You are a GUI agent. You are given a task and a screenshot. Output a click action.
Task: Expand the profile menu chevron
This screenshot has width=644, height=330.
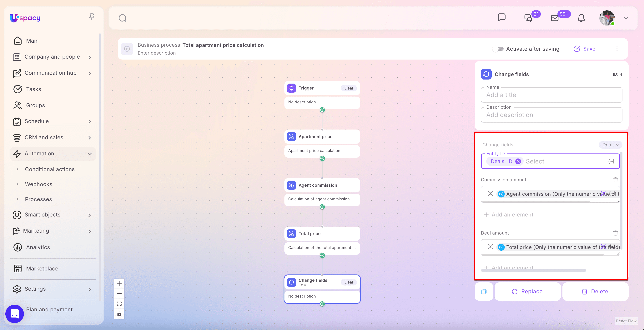(x=626, y=18)
